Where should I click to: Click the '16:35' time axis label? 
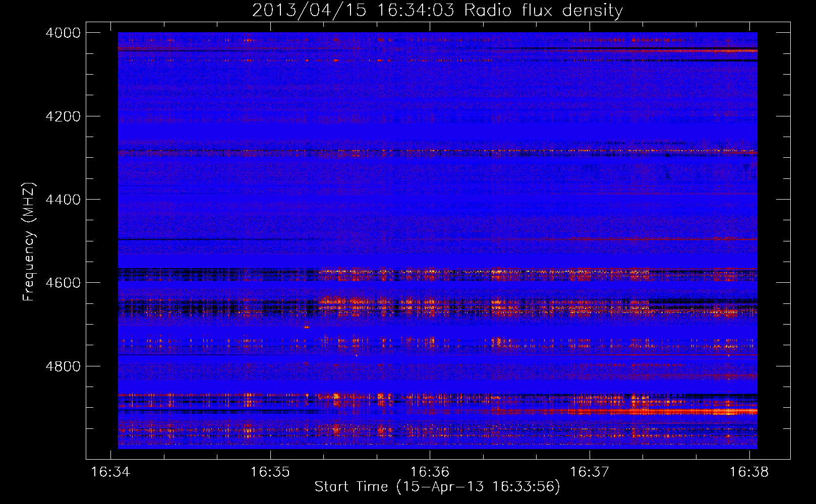(x=270, y=472)
